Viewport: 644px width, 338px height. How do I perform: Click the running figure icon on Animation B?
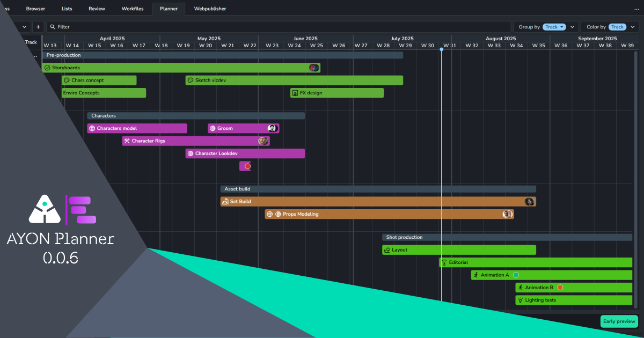[x=520, y=288]
